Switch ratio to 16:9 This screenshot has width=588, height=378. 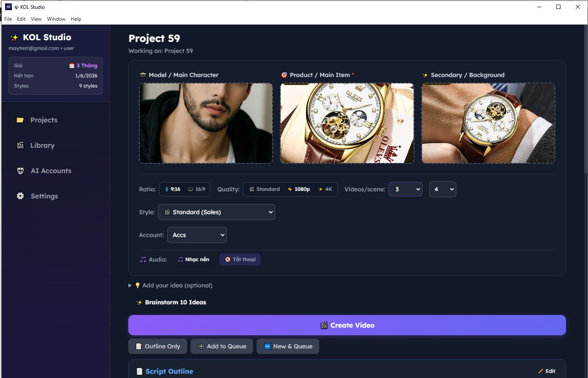(x=196, y=189)
